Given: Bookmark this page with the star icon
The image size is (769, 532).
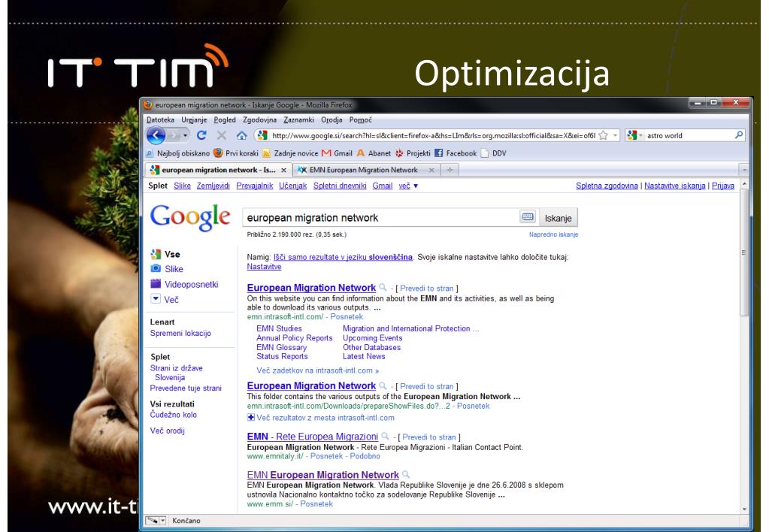Looking at the screenshot, I should click(x=603, y=135).
